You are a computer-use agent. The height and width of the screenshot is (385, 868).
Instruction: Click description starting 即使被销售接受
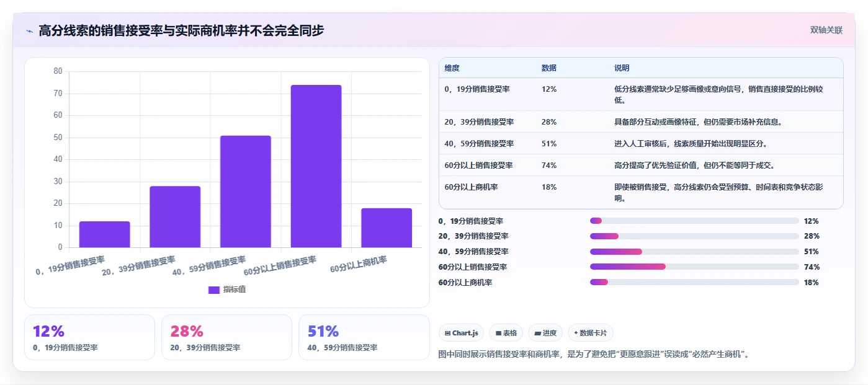tap(718, 192)
